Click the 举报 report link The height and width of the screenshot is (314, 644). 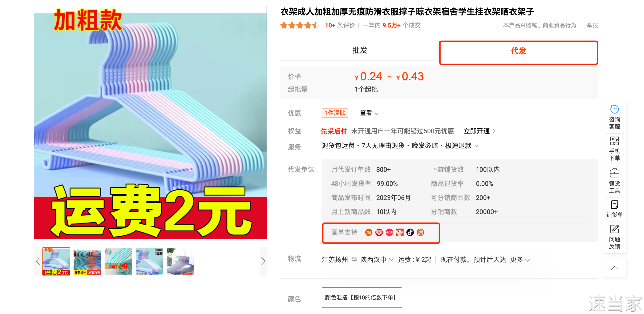tap(592, 25)
